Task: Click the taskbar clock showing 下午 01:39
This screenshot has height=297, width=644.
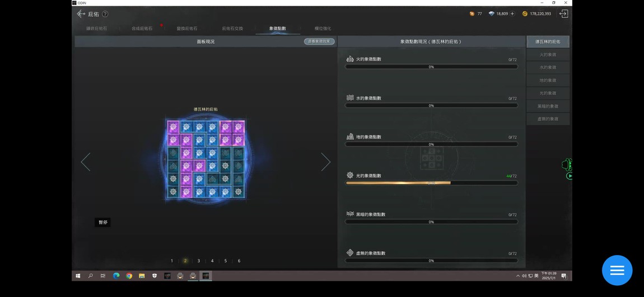Action: [x=549, y=276]
